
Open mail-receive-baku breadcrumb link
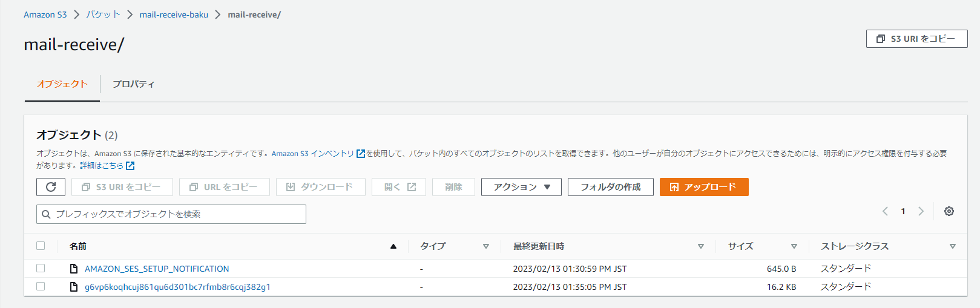click(x=174, y=15)
